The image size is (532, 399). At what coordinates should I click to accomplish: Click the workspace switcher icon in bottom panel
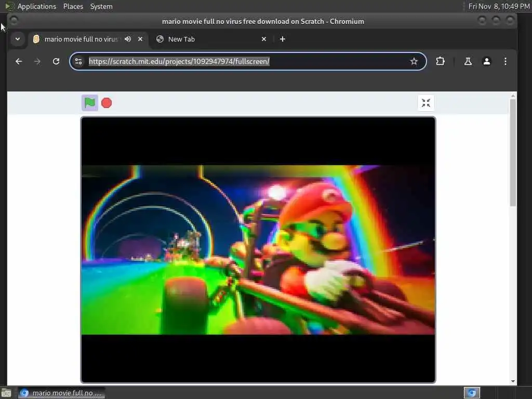(472, 393)
